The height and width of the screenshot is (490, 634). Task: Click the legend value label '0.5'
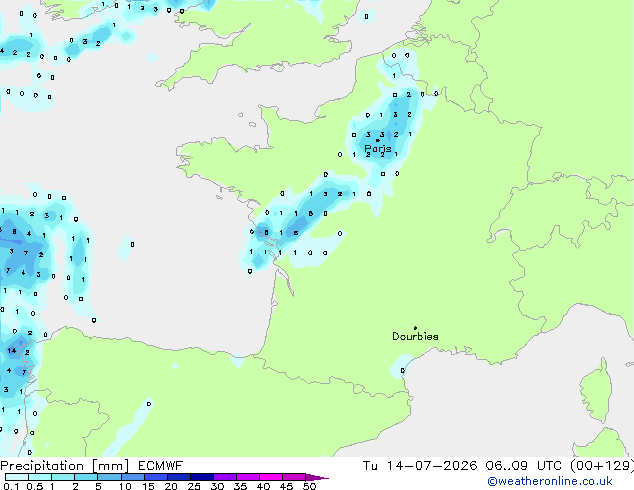[35, 486]
